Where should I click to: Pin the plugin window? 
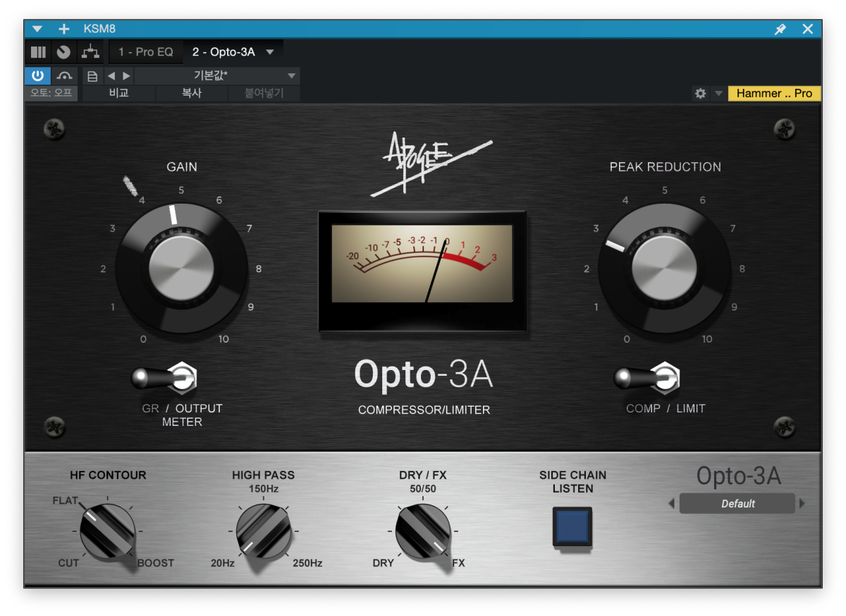click(x=780, y=29)
